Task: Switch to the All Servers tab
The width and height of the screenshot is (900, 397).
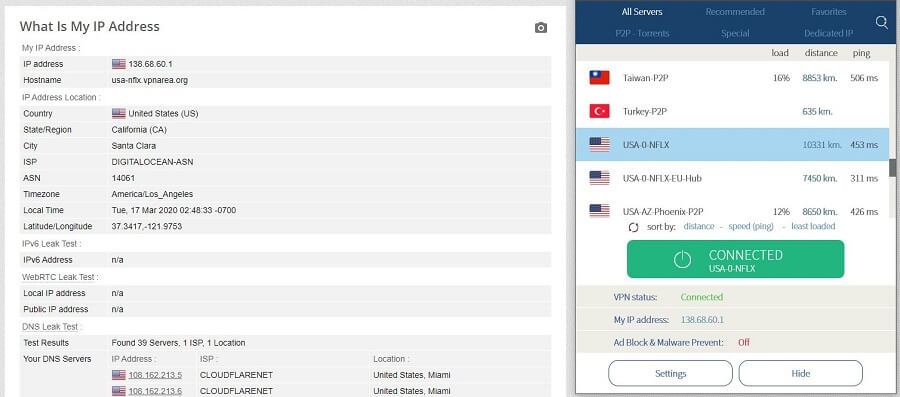Action: coord(642,11)
